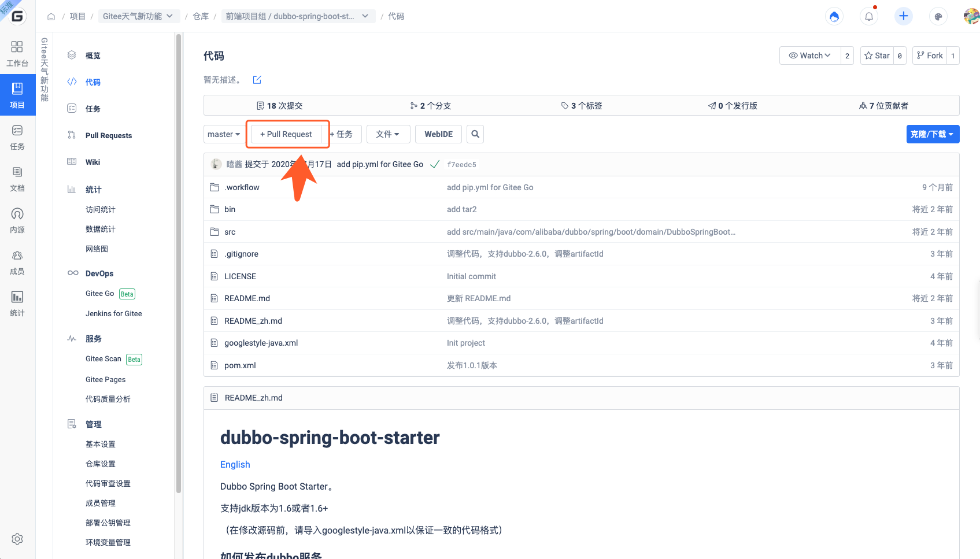Open the 统计 icon in left rail
Viewport: 980px width, 559px height.
17,303
